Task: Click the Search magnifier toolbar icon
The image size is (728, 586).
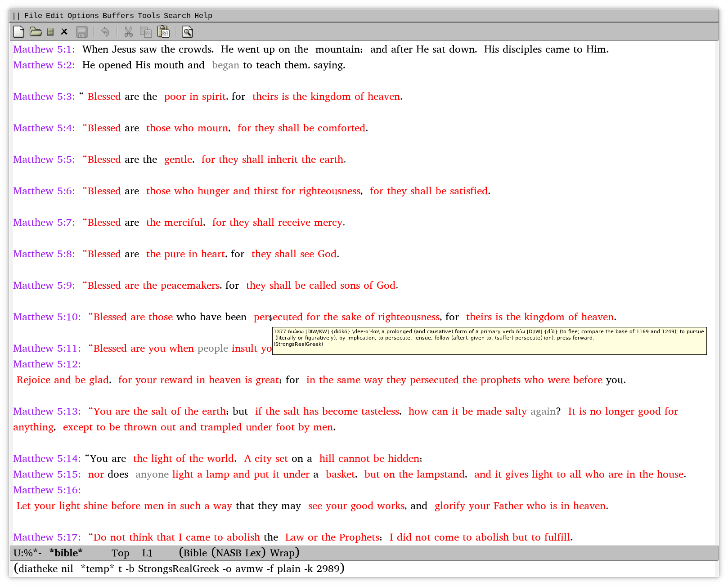Action: click(x=187, y=32)
